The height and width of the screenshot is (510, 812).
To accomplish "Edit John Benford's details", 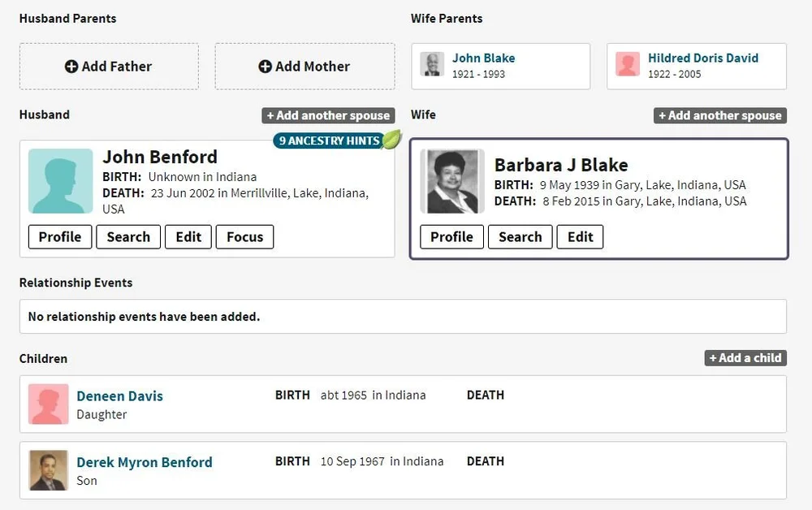I will [x=188, y=237].
